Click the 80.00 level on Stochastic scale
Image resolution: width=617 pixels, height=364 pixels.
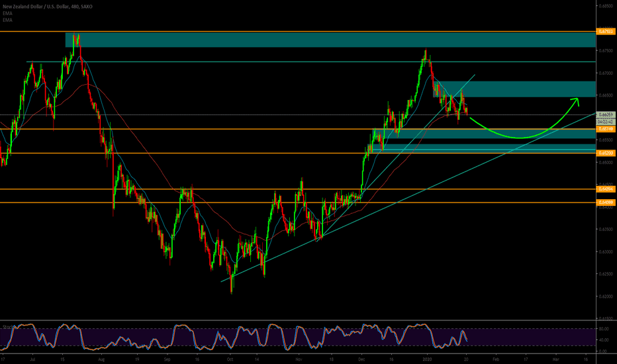click(x=604, y=329)
